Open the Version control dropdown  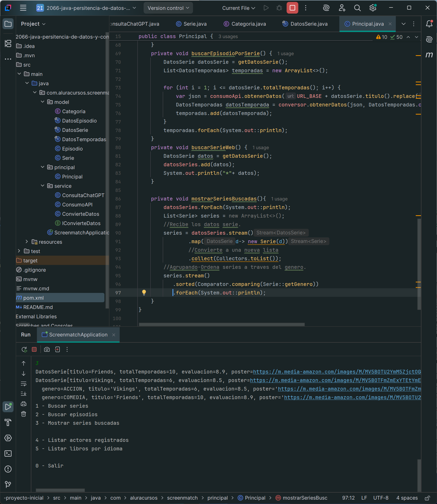(168, 8)
